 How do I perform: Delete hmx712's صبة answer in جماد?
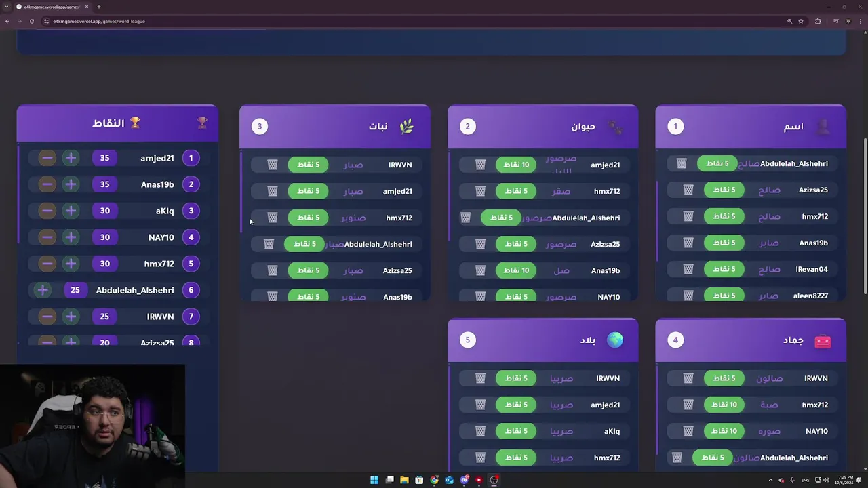688,405
